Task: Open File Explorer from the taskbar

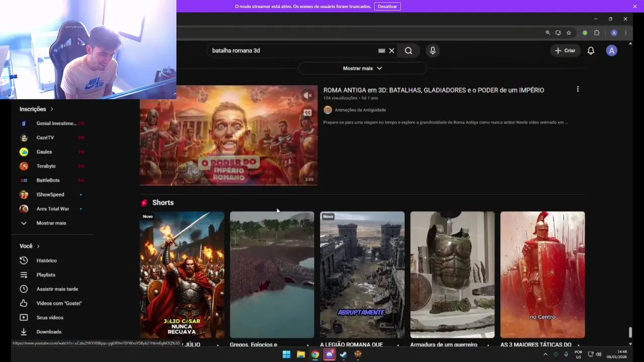Action: click(x=301, y=354)
